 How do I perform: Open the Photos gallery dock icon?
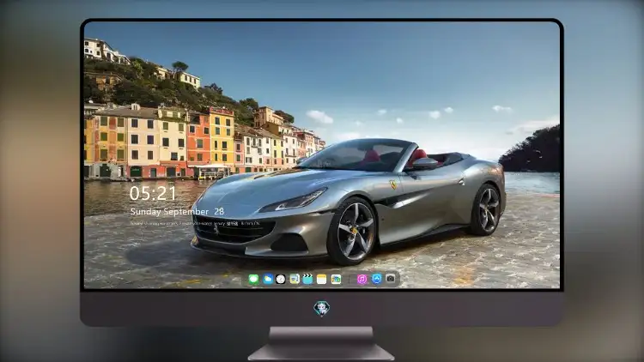[x=336, y=280]
